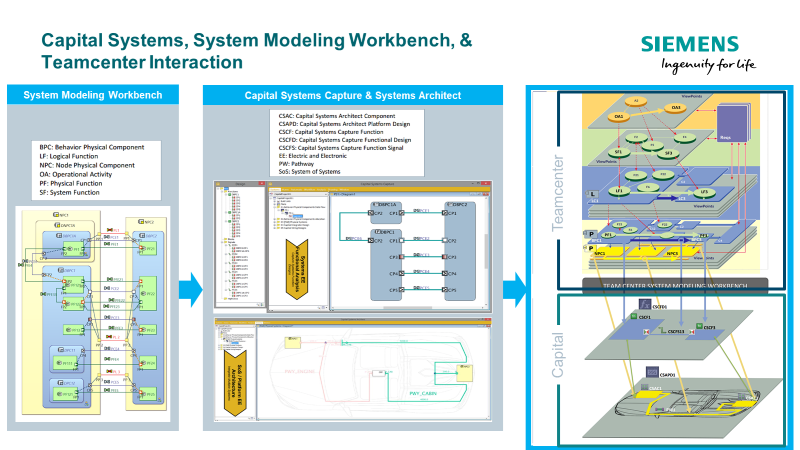
Task: Click the yellow PWY_CABIN-side component in vehicle diagram
Action: [464, 373]
